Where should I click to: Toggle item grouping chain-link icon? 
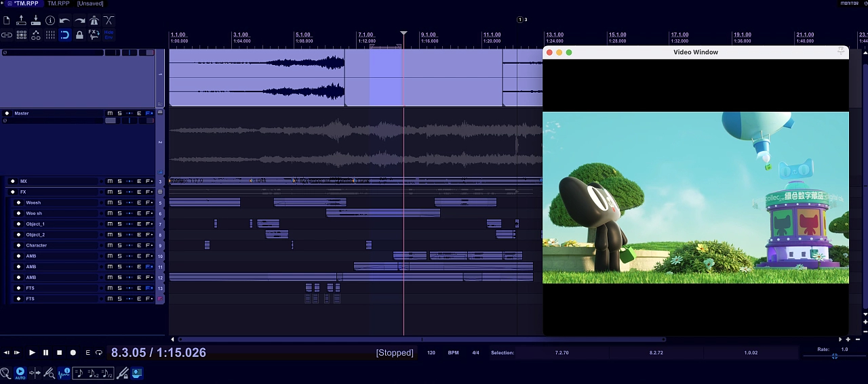pos(6,35)
